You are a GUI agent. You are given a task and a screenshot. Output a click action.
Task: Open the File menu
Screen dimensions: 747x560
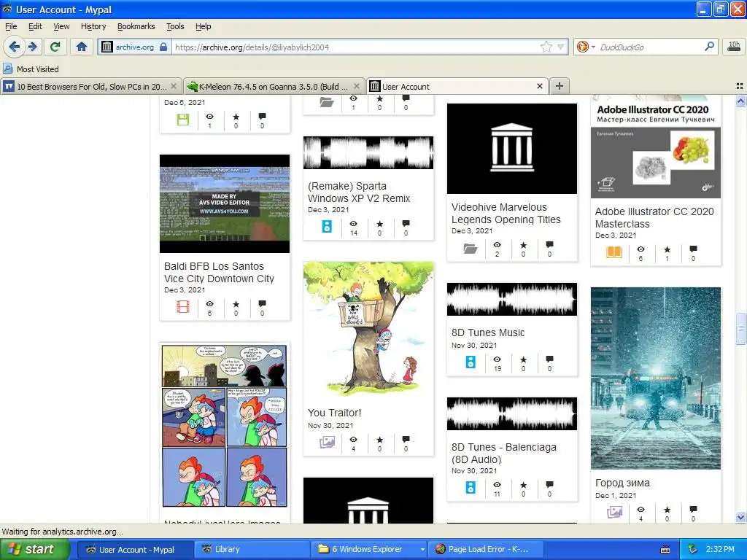[x=11, y=27]
